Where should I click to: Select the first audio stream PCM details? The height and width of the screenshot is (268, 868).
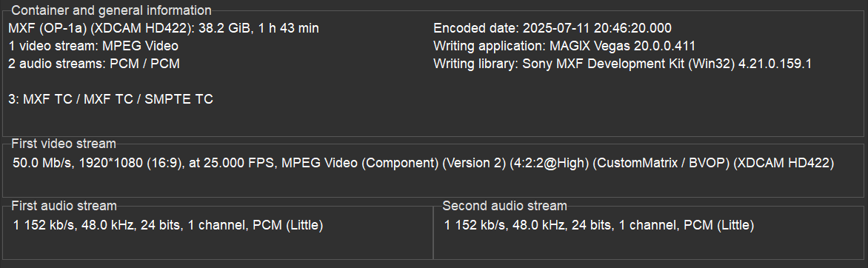pyautogui.click(x=167, y=225)
